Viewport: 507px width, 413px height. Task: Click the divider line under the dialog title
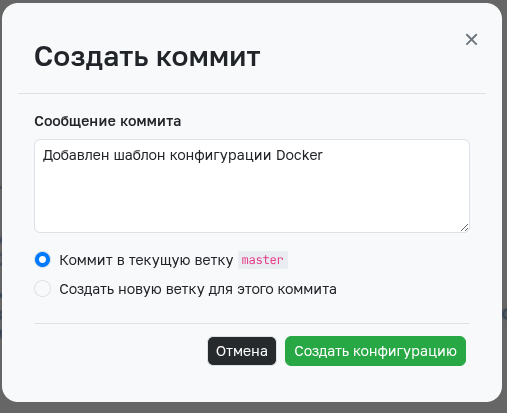pos(252,94)
